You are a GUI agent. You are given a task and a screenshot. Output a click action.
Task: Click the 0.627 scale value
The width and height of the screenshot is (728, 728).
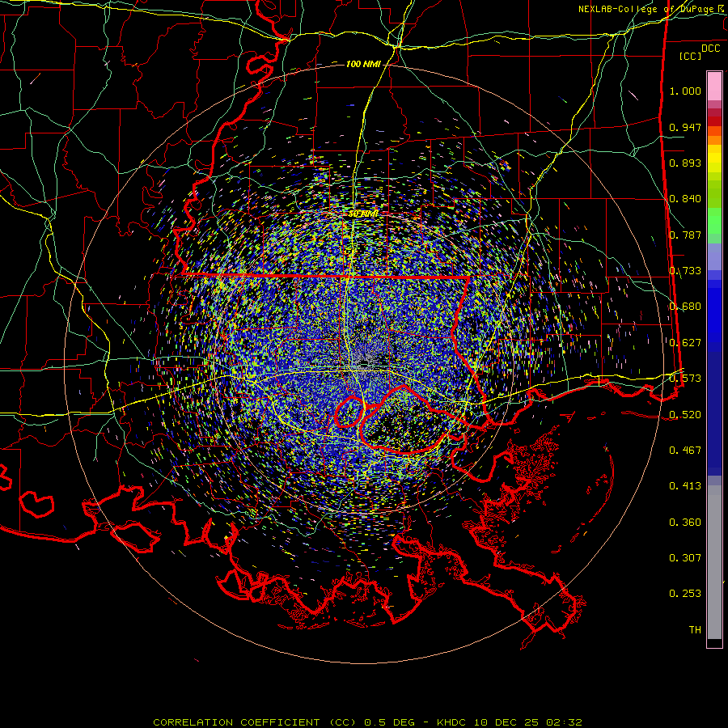pyautogui.click(x=685, y=343)
